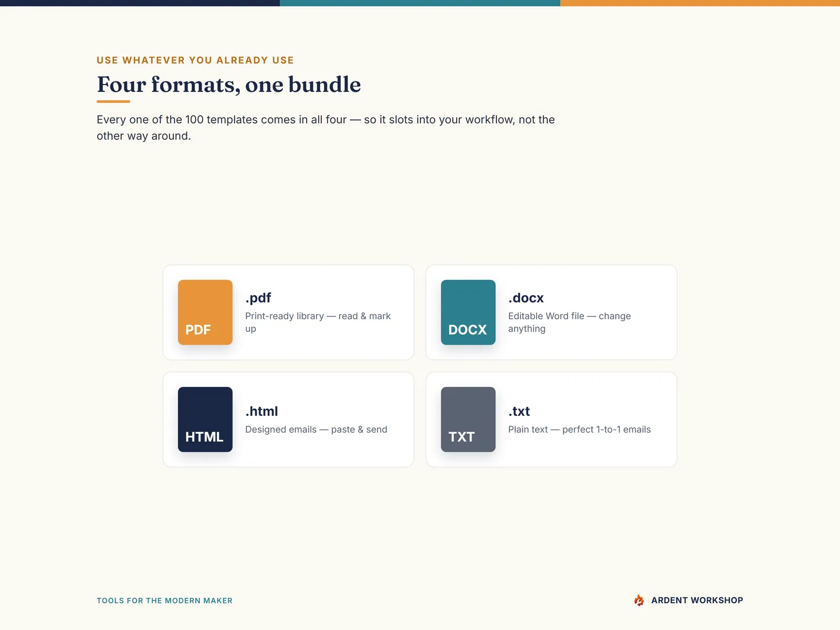Click the Ardent Workshop flame logo

coord(639,600)
